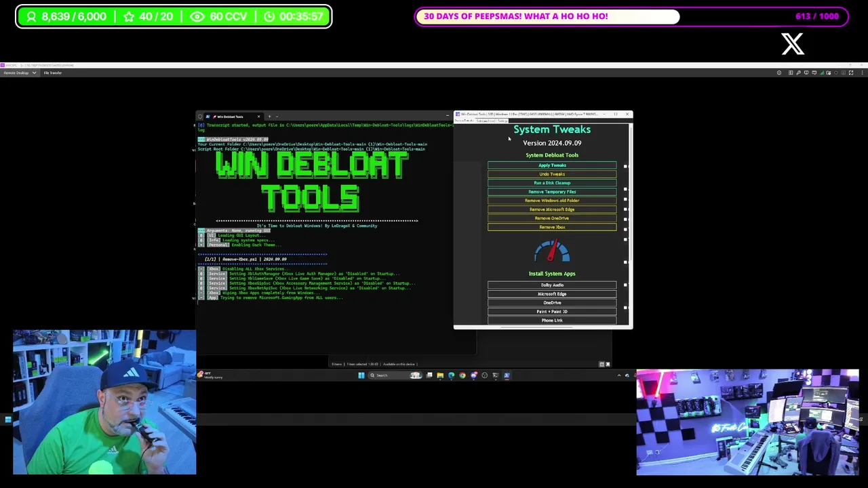Install Paint + Paint 3D
Viewport: 868px width, 488px height.
click(x=552, y=312)
